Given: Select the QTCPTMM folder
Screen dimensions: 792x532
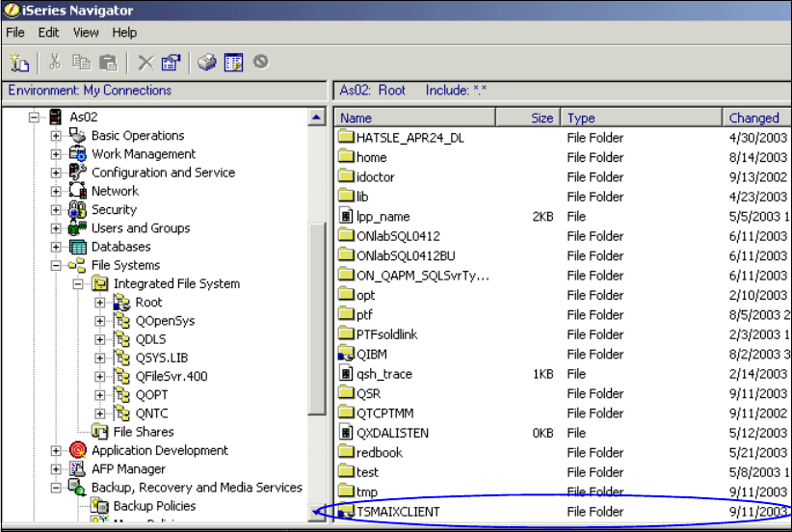Looking at the screenshot, I should click(384, 413).
